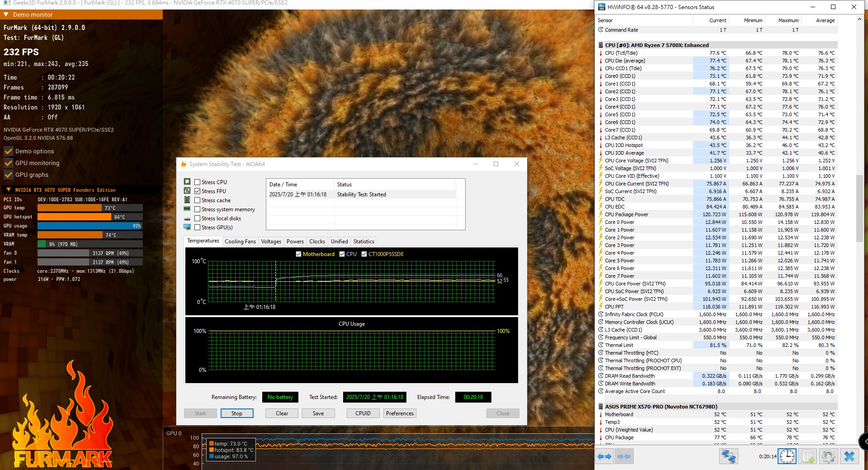The image size is (868, 470).
Task: Click HWiNFO logging sheet icon with plus
Action: 808,456
